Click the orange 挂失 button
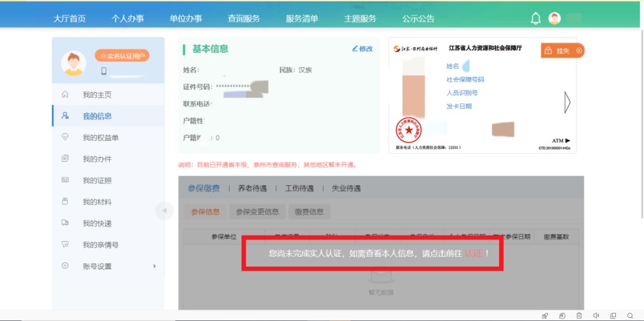This screenshot has height=321, width=644. pyautogui.click(x=562, y=51)
